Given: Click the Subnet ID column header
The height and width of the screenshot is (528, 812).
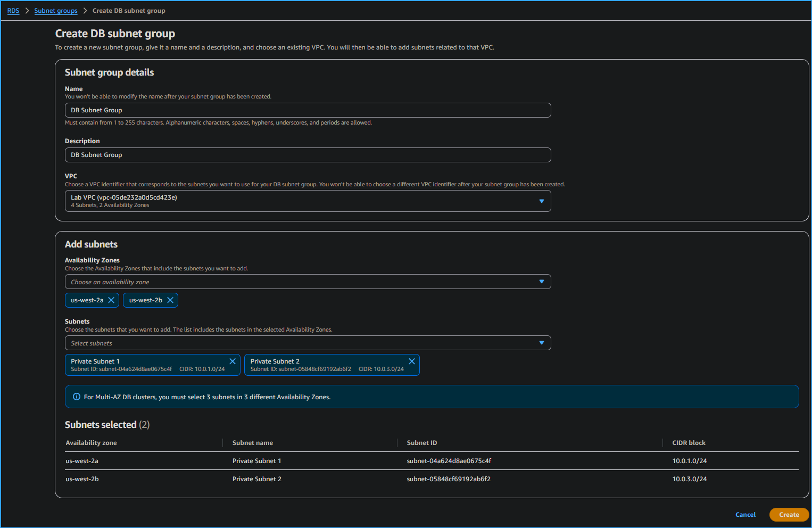Looking at the screenshot, I should tap(421, 442).
